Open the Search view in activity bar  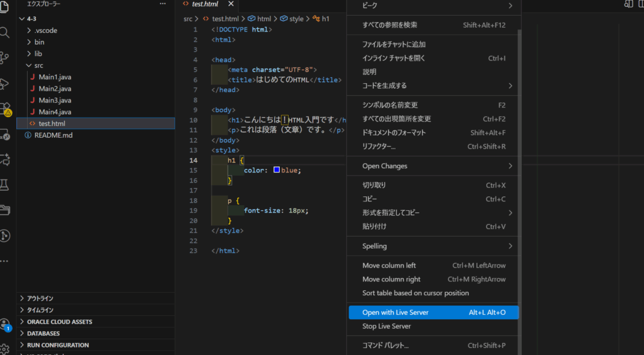click(5, 32)
